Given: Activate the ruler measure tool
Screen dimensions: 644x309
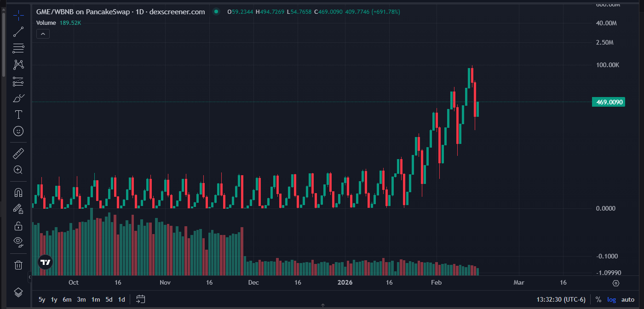Looking at the screenshot, I should [18, 153].
